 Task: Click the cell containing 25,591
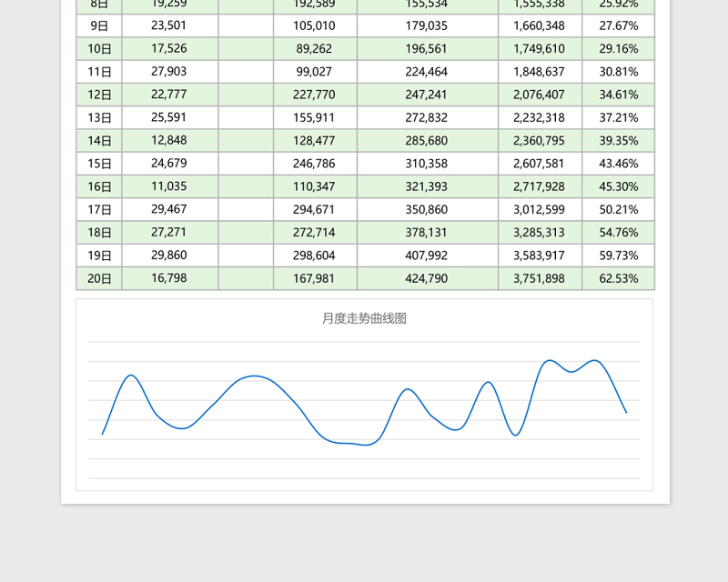[170, 117]
